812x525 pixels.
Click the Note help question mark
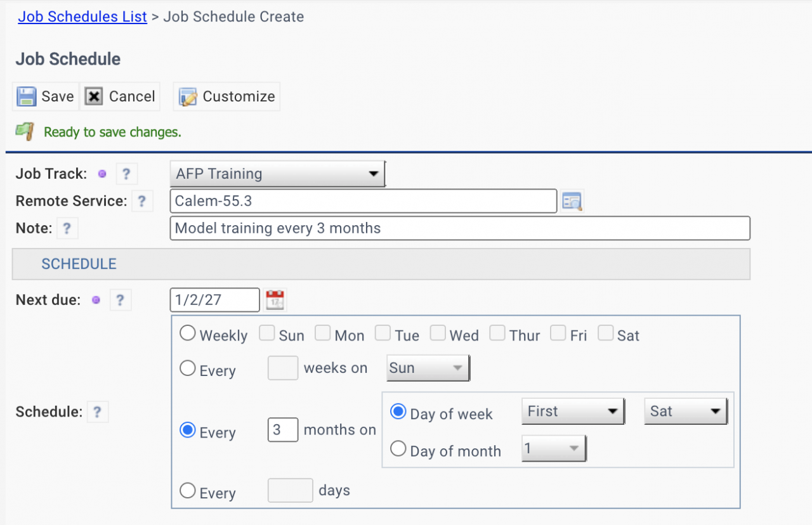(67, 228)
